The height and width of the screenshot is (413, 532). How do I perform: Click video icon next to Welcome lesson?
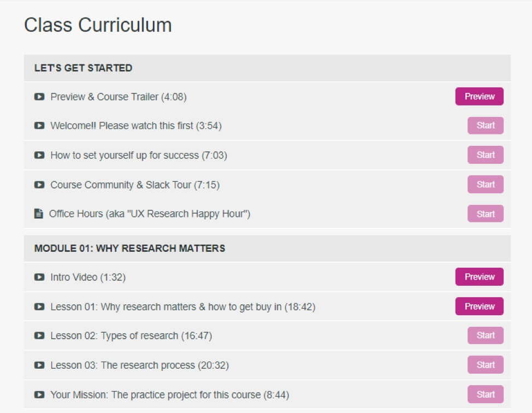click(39, 126)
